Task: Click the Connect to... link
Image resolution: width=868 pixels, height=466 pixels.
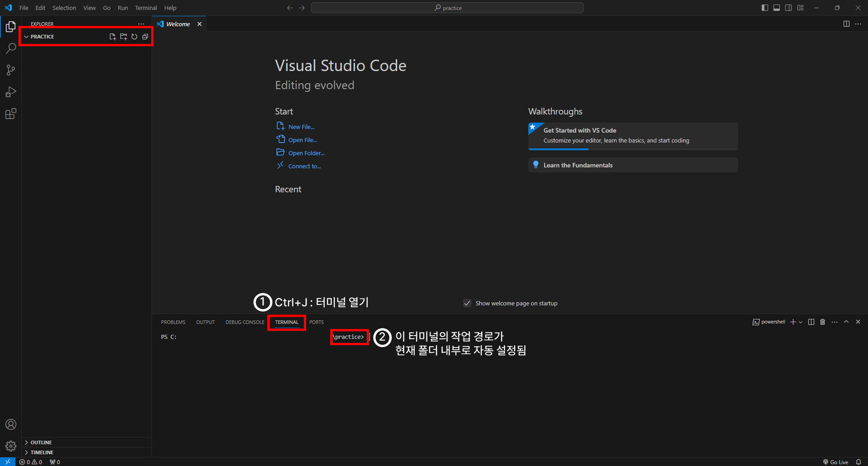Action: 304,166
